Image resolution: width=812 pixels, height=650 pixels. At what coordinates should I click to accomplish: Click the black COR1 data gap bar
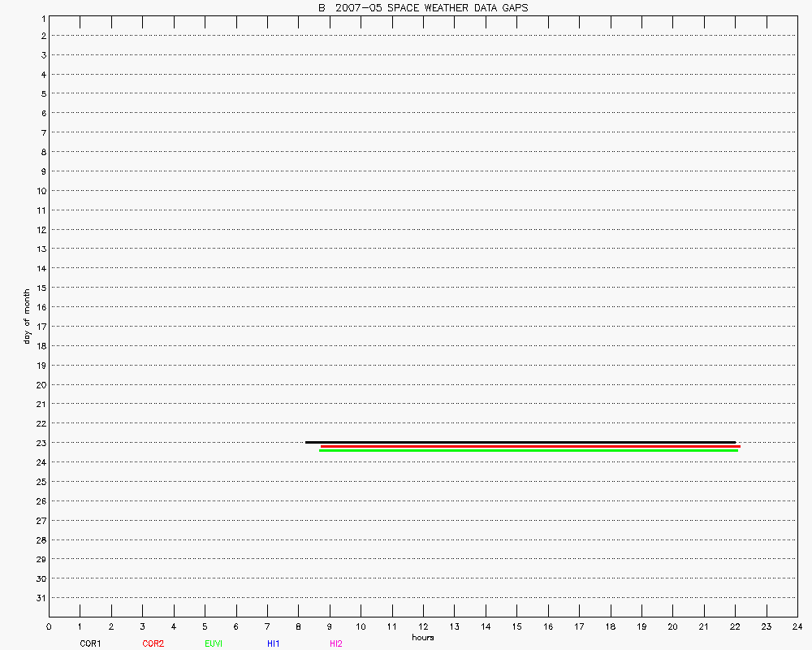click(x=520, y=442)
